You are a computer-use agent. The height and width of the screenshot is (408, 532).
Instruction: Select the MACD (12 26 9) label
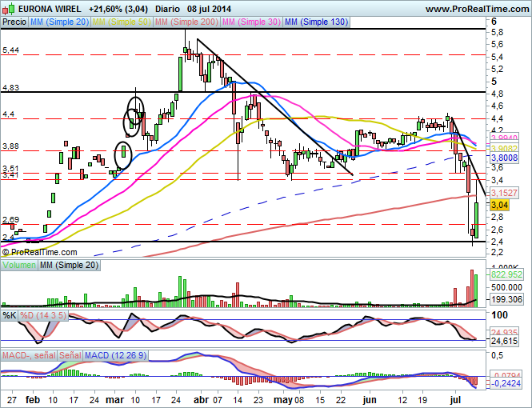115,354
